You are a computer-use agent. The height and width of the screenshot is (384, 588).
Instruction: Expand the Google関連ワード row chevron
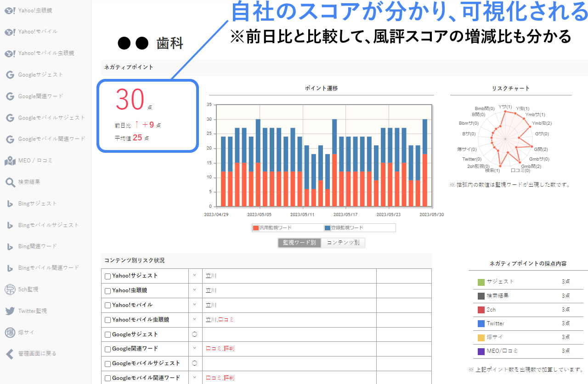(x=194, y=349)
